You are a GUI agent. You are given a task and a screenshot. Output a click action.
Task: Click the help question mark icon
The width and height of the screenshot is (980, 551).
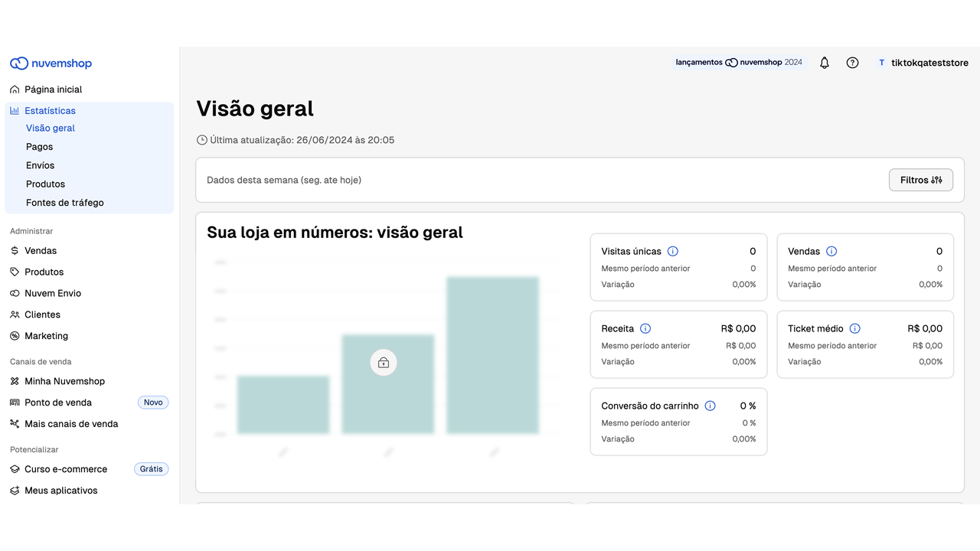852,63
